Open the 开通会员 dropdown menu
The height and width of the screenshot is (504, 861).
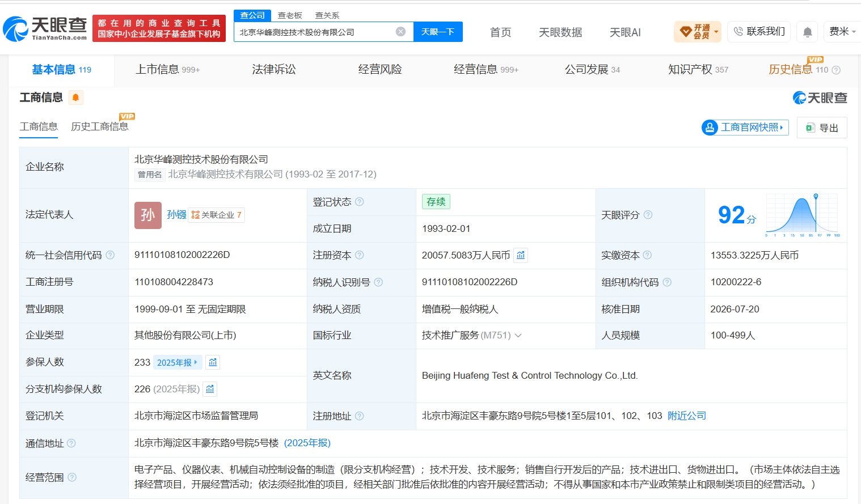pos(698,32)
